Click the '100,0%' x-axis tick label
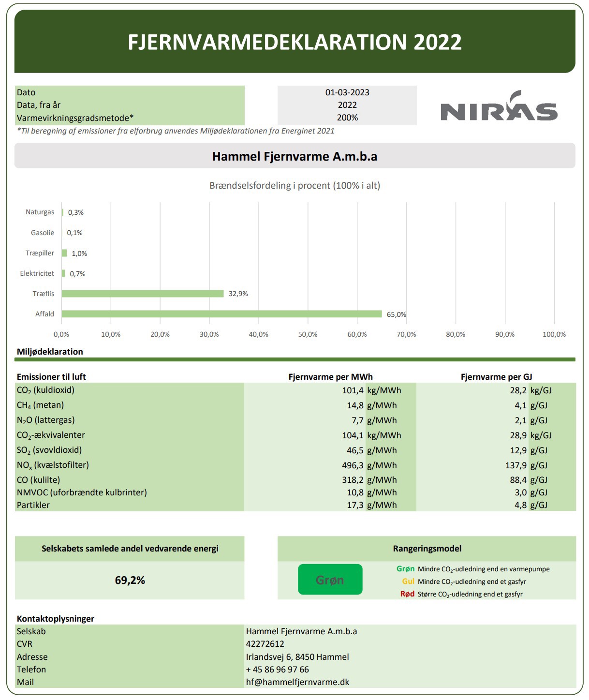This screenshot has height=700, width=589. tap(554, 334)
